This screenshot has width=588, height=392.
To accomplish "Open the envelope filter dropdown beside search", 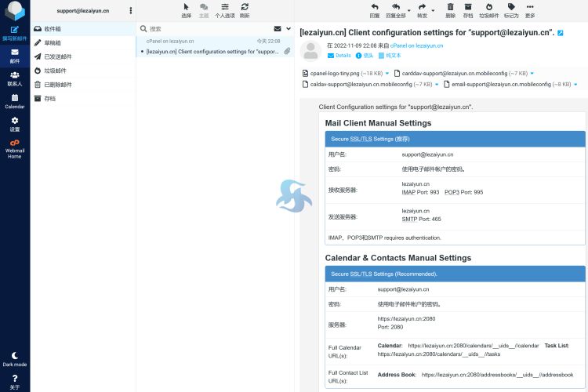I will [x=278, y=28].
